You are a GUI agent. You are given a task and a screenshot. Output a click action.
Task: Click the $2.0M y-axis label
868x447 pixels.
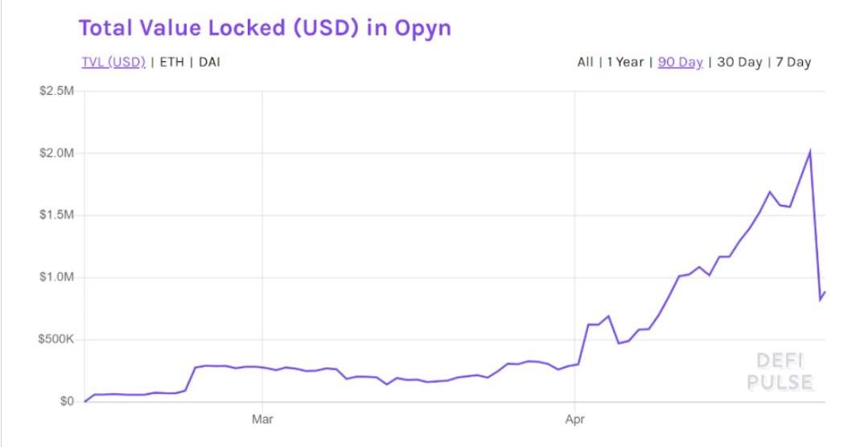[x=57, y=153]
